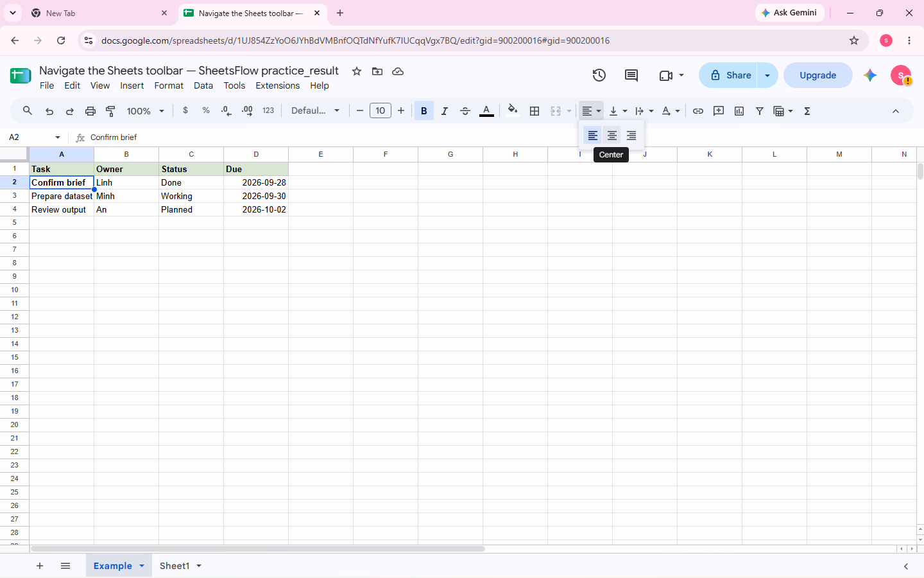Image resolution: width=924 pixels, height=578 pixels.
Task: Apply percent format
Action: point(206,110)
